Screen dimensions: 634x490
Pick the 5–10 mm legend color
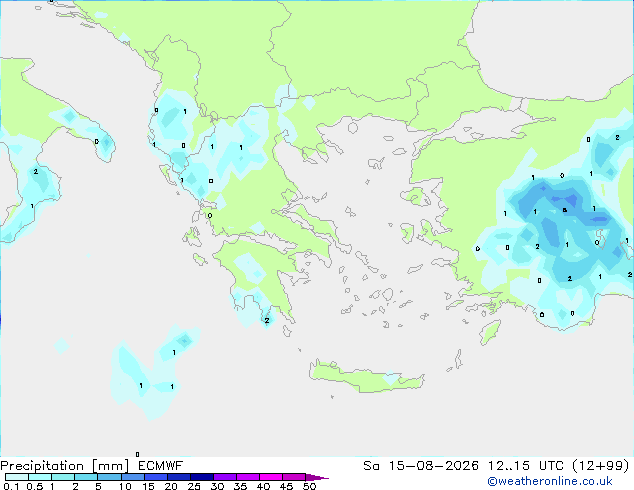(109, 477)
